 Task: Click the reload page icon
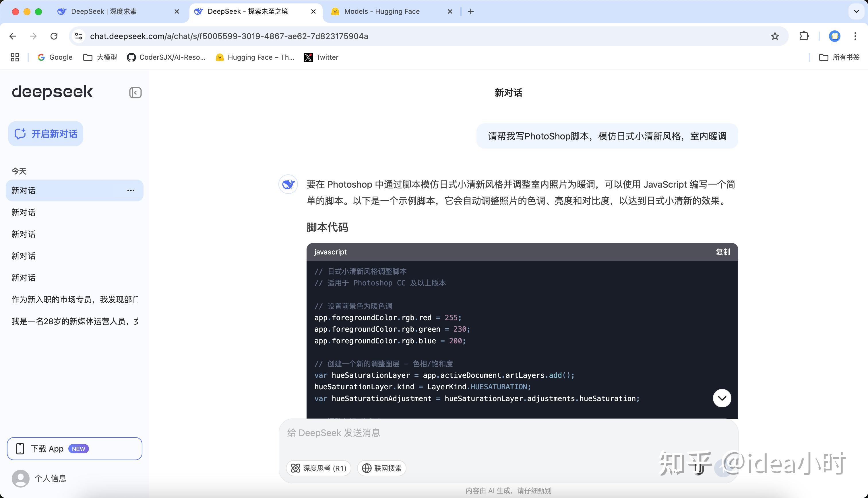[54, 36]
